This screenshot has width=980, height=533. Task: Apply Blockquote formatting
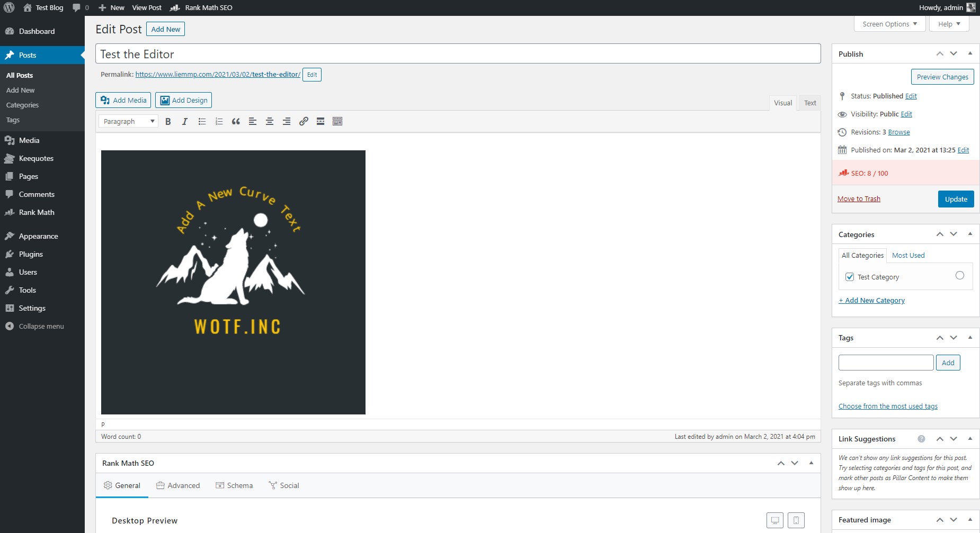[x=236, y=121]
